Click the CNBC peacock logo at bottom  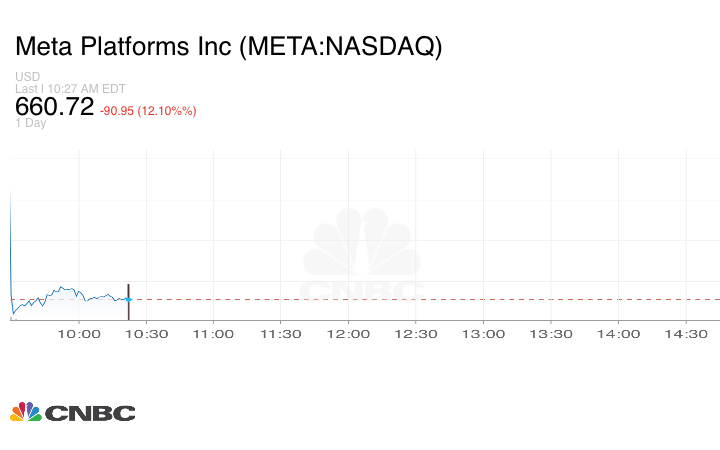(72, 412)
